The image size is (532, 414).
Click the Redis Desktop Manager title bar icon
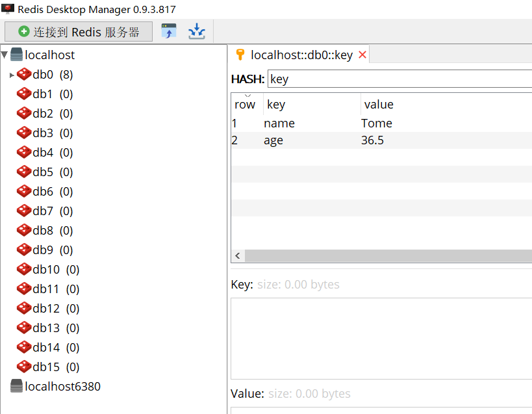point(7,9)
